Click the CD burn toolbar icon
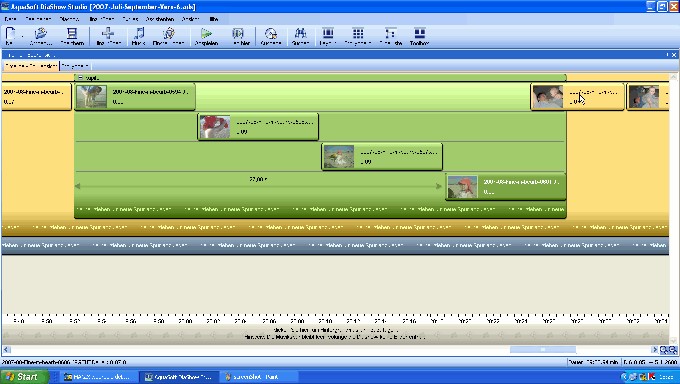Viewport: 680px width, 384px height. pos(271,33)
